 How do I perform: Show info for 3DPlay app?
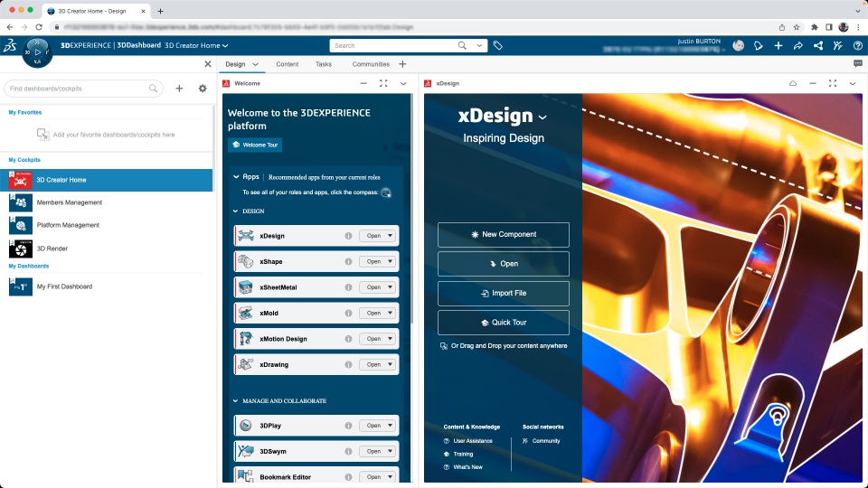tap(348, 426)
